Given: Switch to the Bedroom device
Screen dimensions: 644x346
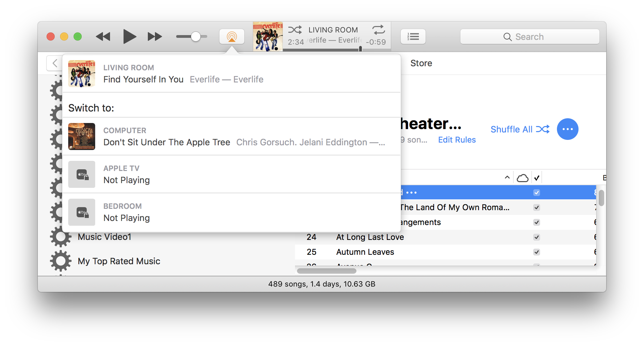Looking at the screenshot, I should [x=232, y=212].
